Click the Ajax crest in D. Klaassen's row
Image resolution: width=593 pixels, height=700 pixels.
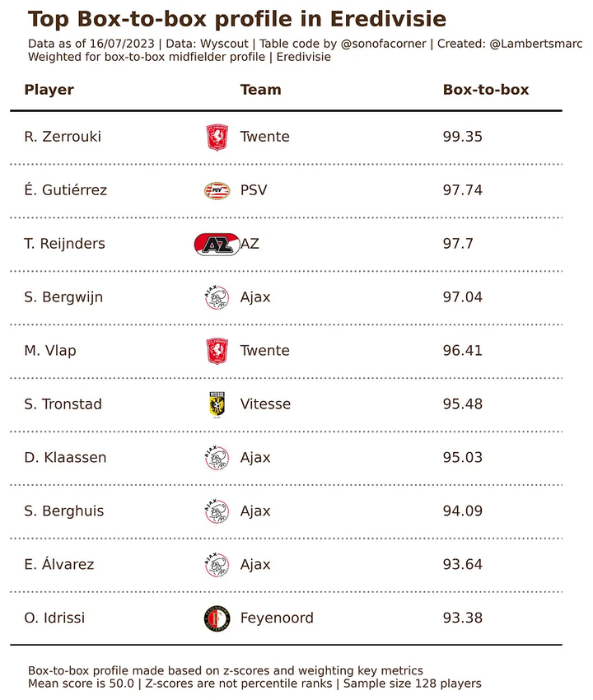coord(216,458)
